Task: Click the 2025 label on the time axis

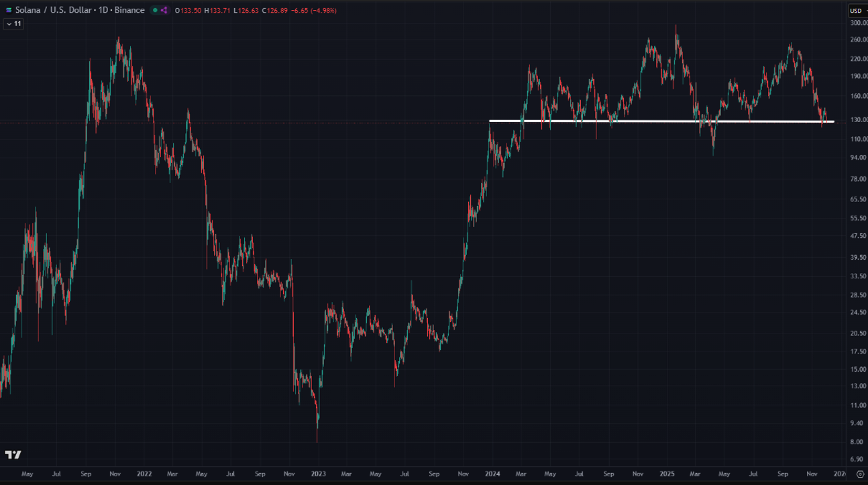Action: coord(667,474)
